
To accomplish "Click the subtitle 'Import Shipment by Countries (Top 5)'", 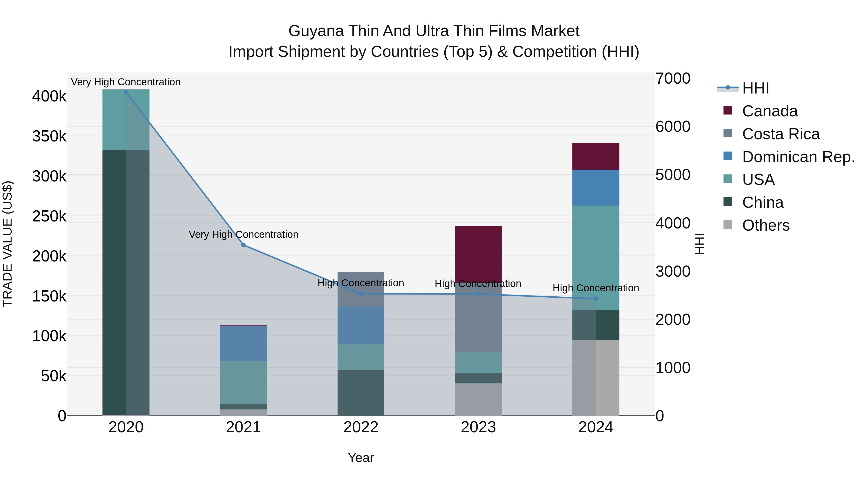I will 360,52.
